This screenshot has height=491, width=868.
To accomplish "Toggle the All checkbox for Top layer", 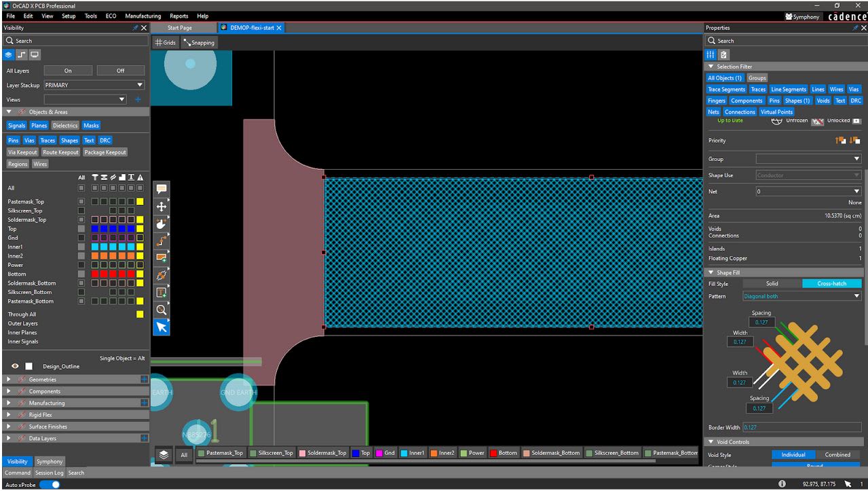I will 81,229.
